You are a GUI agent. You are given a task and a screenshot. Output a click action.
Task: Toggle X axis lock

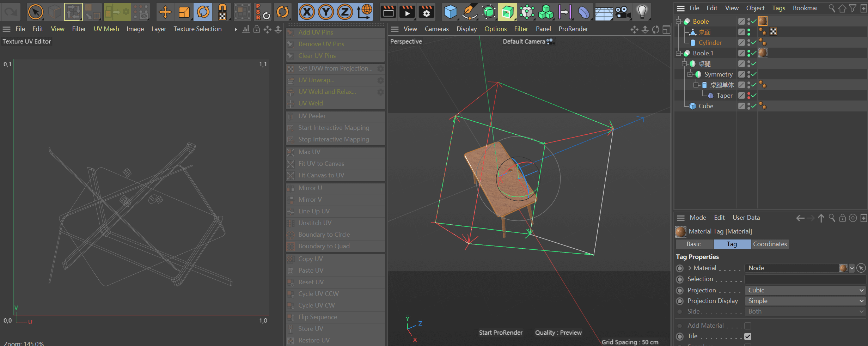(x=307, y=12)
